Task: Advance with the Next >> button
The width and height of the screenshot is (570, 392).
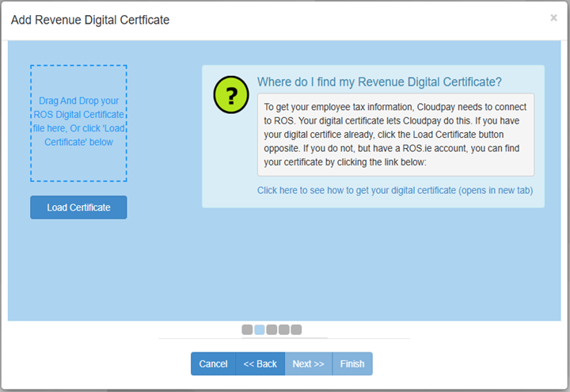Action: (308, 364)
